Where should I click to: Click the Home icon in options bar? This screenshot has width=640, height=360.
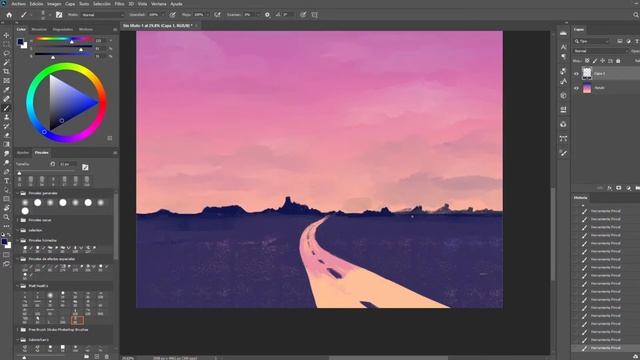[x=9, y=15]
